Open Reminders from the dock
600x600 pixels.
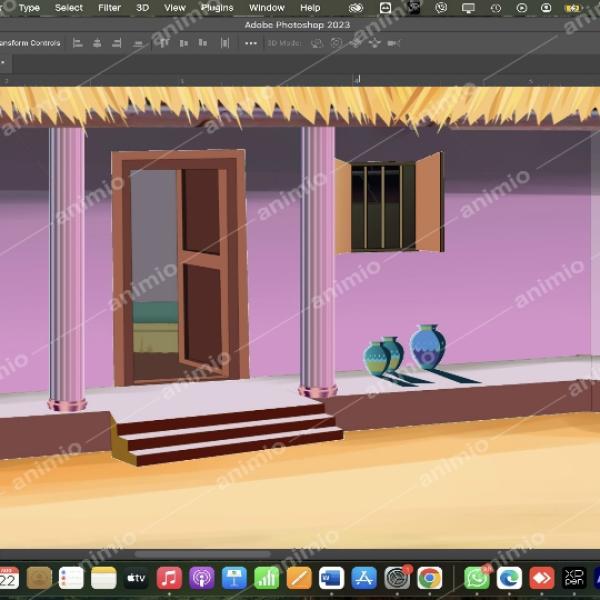point(71,578)
